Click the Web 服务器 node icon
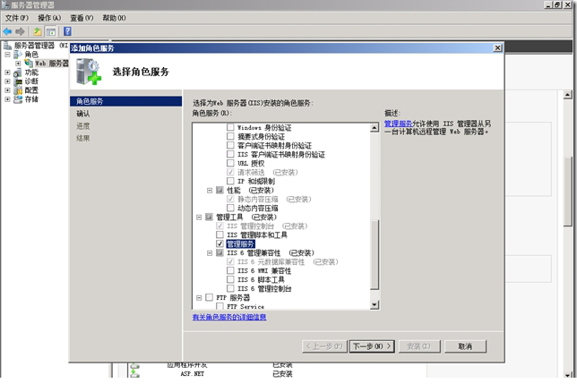Screen dimensions: 577x392 (x=29, y=64)
